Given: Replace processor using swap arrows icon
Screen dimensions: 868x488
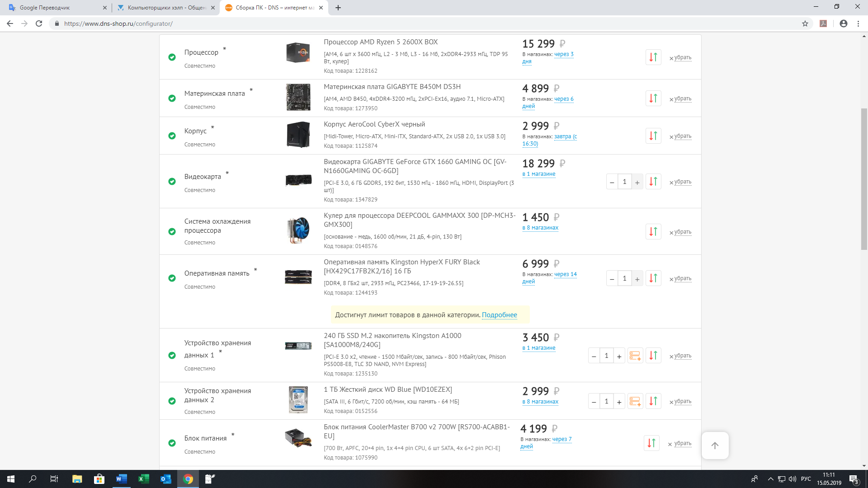Looking at the screenshot, I should pos(653,57).
